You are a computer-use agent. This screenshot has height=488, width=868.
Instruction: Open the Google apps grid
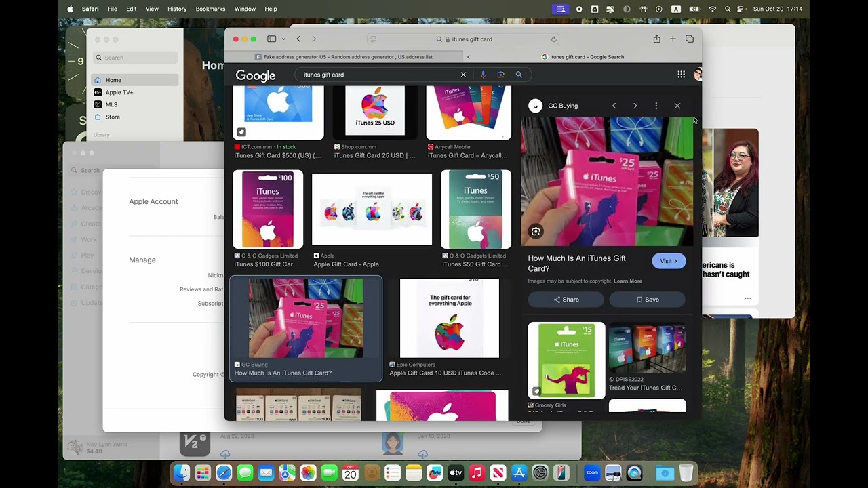[x=681, y=75]
